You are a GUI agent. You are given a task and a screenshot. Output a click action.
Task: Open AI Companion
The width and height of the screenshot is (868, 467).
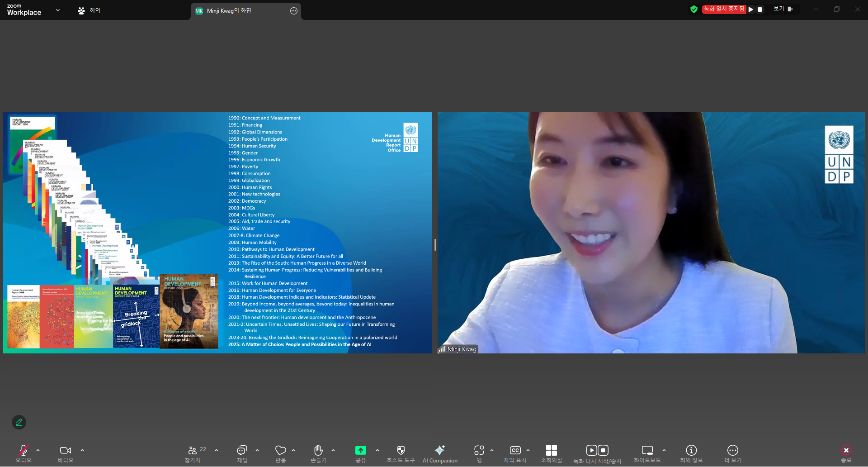439,454
